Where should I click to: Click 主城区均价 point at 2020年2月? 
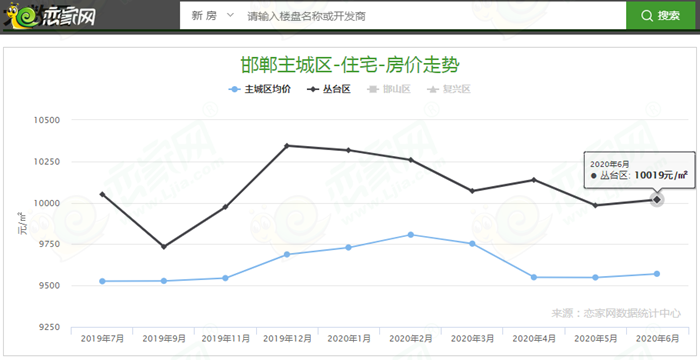[410, 234]
